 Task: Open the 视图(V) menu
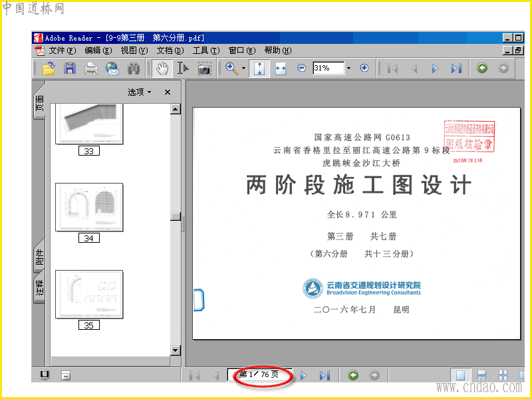point(134,51)
